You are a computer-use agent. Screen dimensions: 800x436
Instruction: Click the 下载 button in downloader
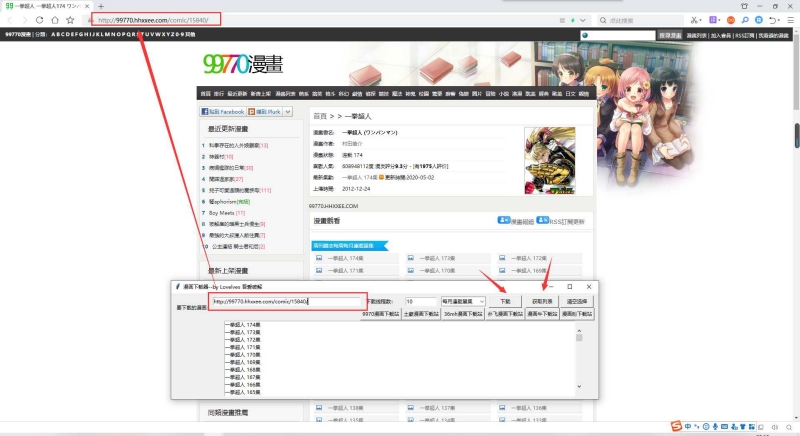(x=505, y=301)
